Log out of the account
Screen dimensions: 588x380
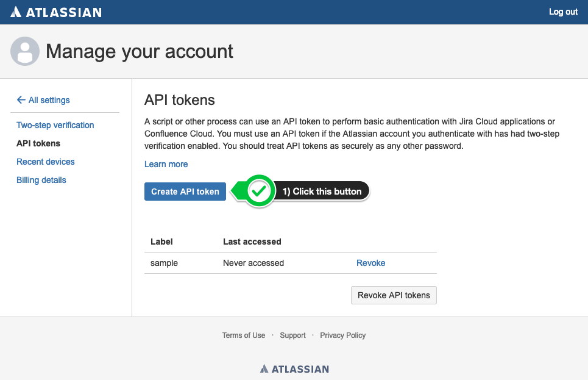[563, 12]
